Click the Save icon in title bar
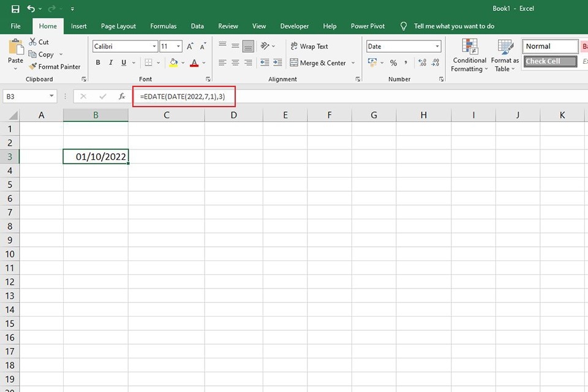588x392 pixels. point(15,9)
